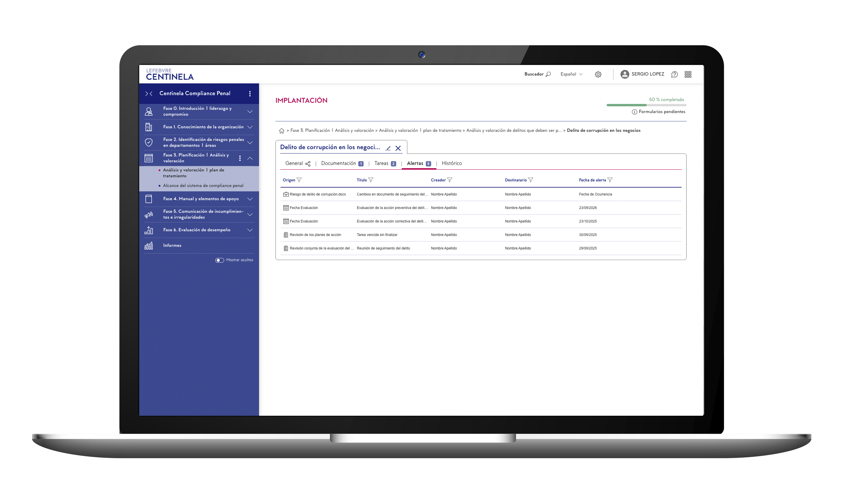The image size is (844, 504).
Task: Filter by Origen column funnel
Action: point(299,180)
